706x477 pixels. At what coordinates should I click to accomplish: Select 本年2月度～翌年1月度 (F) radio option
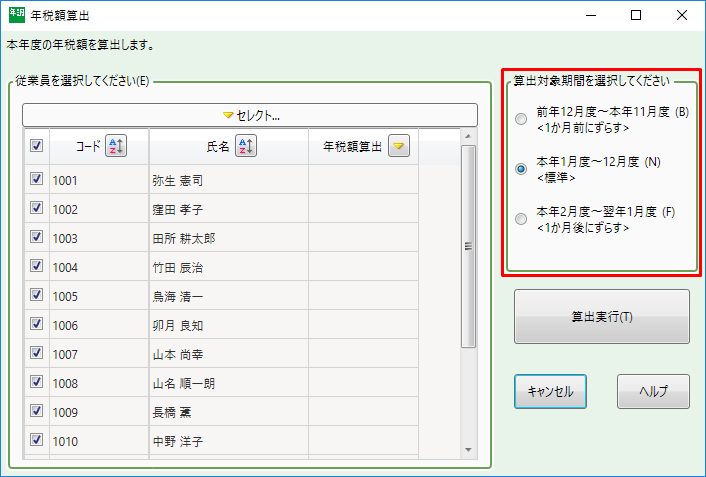(x=520, y=219)
